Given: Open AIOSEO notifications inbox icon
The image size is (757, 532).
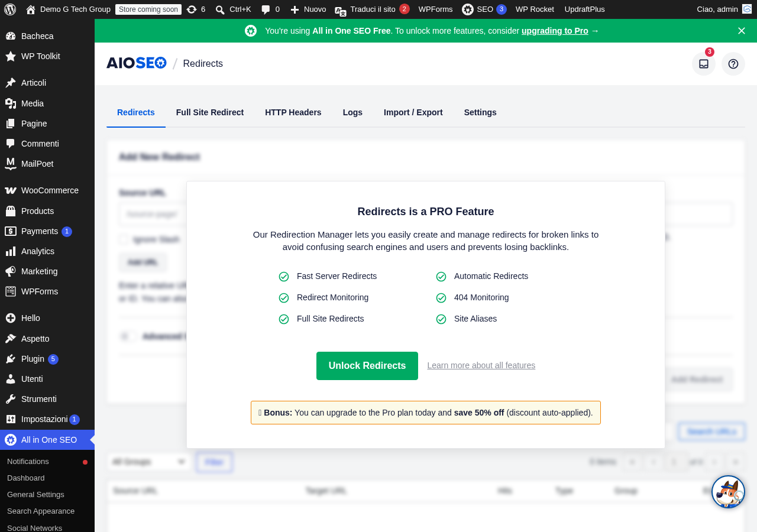Looking at the screenshot, I should click(x=704, y=64).
